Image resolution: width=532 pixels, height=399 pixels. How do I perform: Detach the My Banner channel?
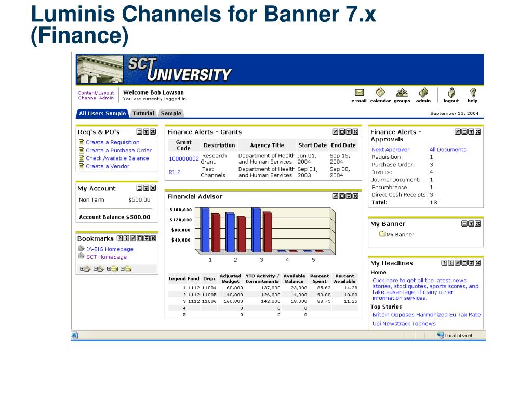pos(464,223)
